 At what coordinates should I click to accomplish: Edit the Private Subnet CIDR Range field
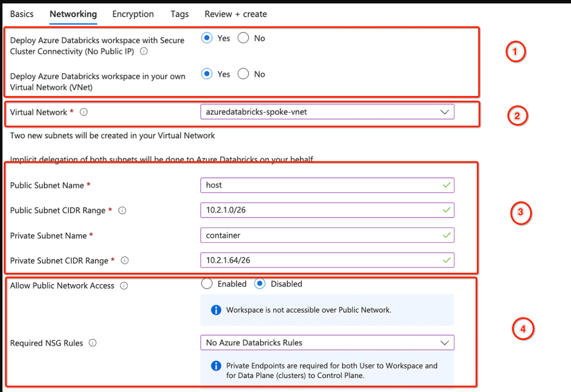(x=327, y=260)
